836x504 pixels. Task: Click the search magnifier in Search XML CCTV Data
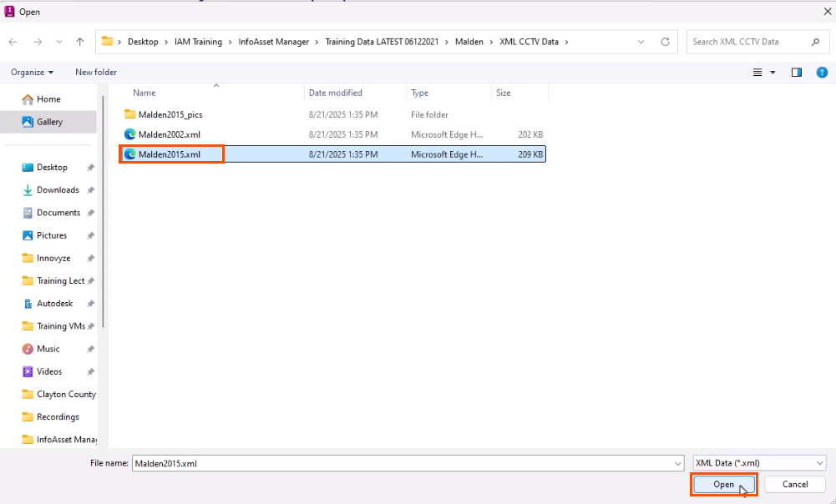pyautogui.click(x=814, y=41)
